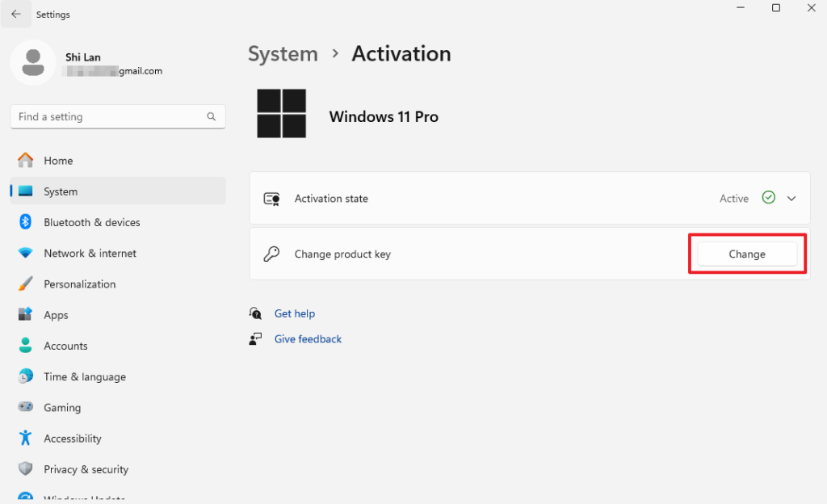Click the key icon beside Change product key
The width and height of the screenshot is (827, 504).
pyautogui.click(x=271, y=254)
